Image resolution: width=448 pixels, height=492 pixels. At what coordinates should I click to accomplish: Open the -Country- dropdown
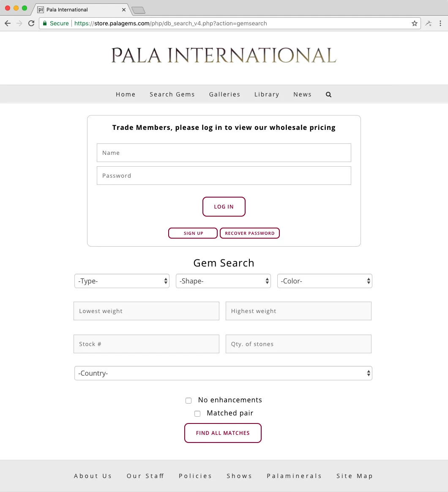tap(223, 373)
